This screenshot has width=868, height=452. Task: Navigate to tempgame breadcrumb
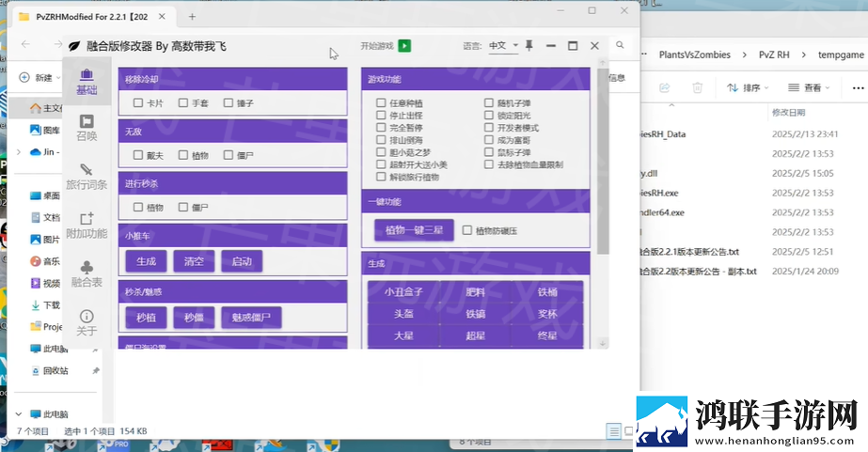tap(841, 55)
